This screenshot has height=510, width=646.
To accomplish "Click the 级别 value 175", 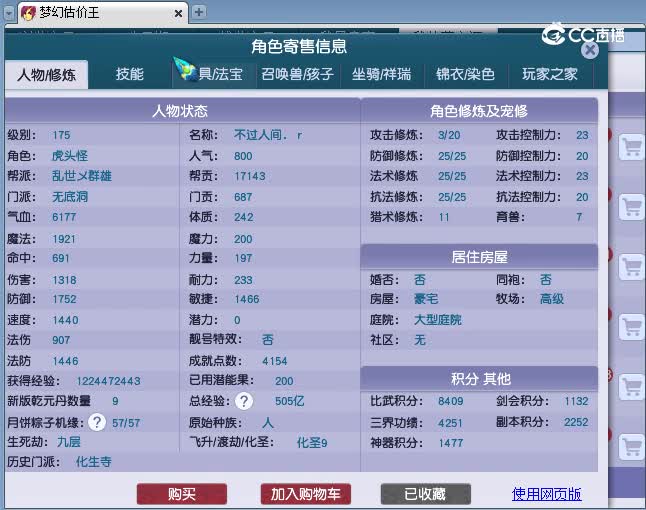I will (61, 135).
